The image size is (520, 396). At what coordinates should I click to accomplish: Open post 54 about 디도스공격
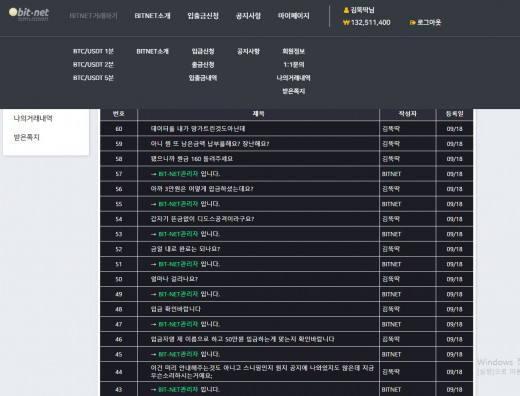coord(202,219)
